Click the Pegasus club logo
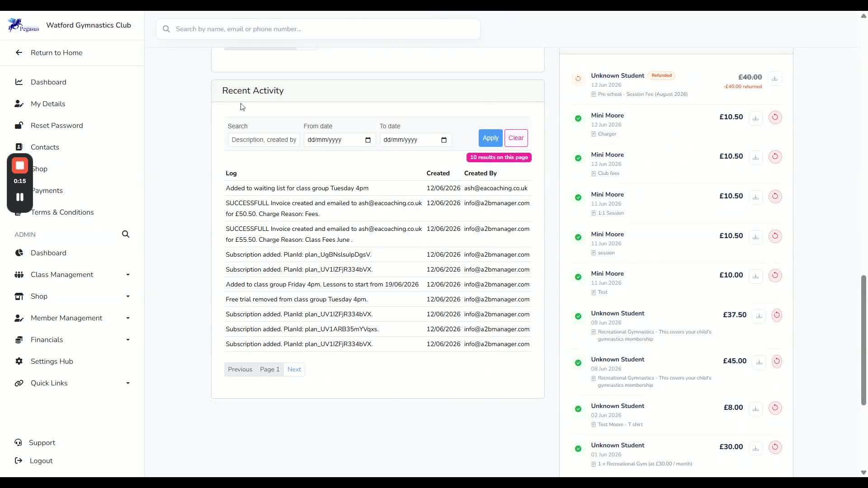The width and height of the screenshot is (868, 488). coord(24,25)
